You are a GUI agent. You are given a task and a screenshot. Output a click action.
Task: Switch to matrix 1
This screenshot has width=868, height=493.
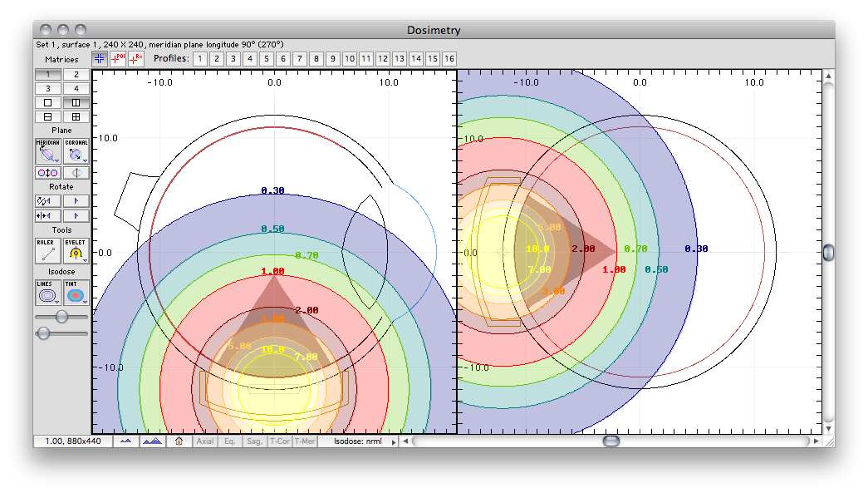tap(48, 74)
